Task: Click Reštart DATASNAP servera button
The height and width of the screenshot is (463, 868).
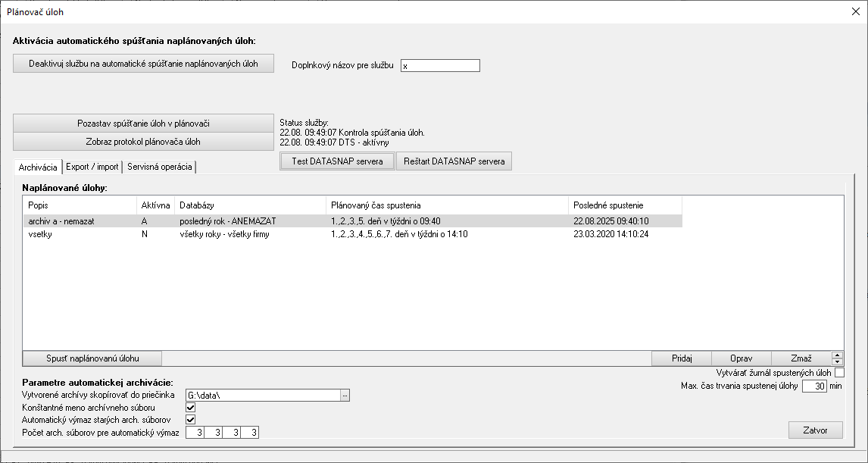Action: [454, 161]
